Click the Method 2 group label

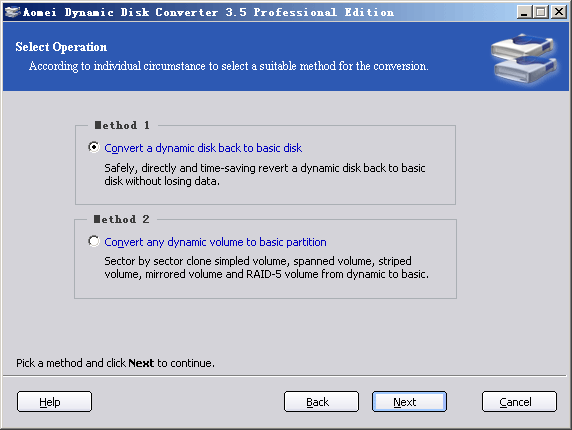click(x=121, y=219)
